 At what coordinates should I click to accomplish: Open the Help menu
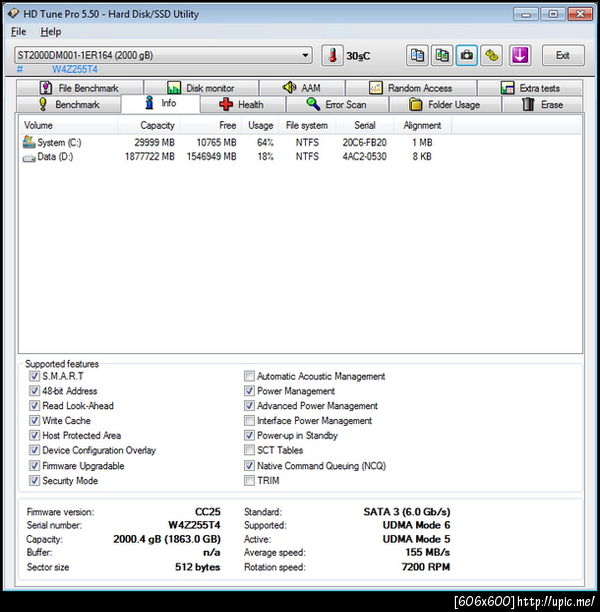51,32
